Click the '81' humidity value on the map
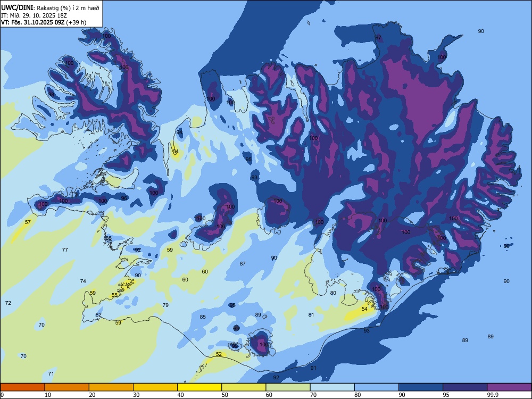The image size is (532, 399). (x=311, y=315)
